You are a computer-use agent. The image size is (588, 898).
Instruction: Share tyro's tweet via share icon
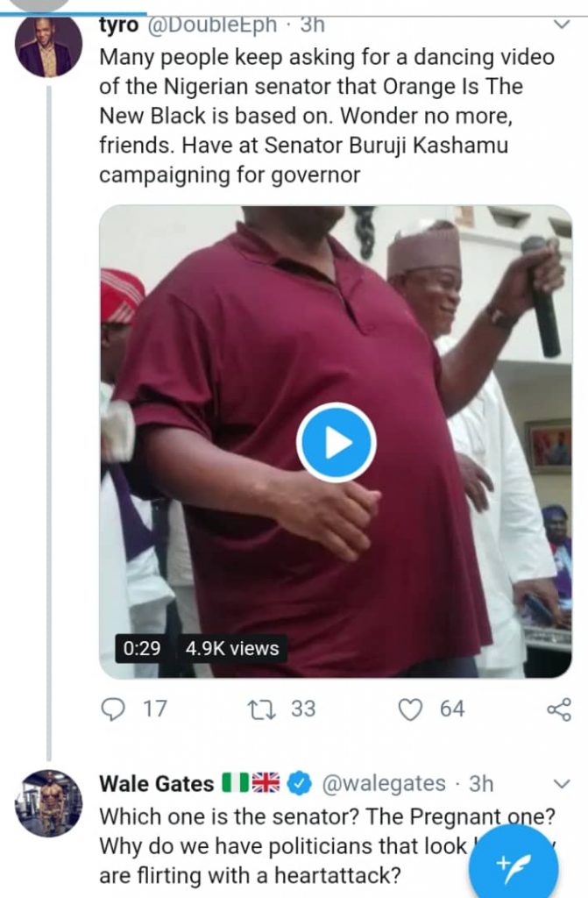point(558,709)
